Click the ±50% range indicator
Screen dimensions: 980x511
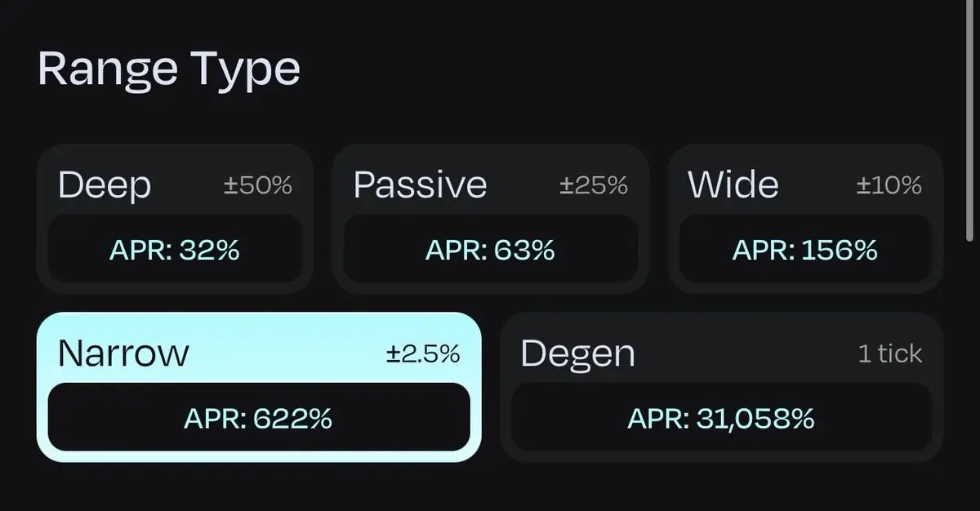coord(258,186)
